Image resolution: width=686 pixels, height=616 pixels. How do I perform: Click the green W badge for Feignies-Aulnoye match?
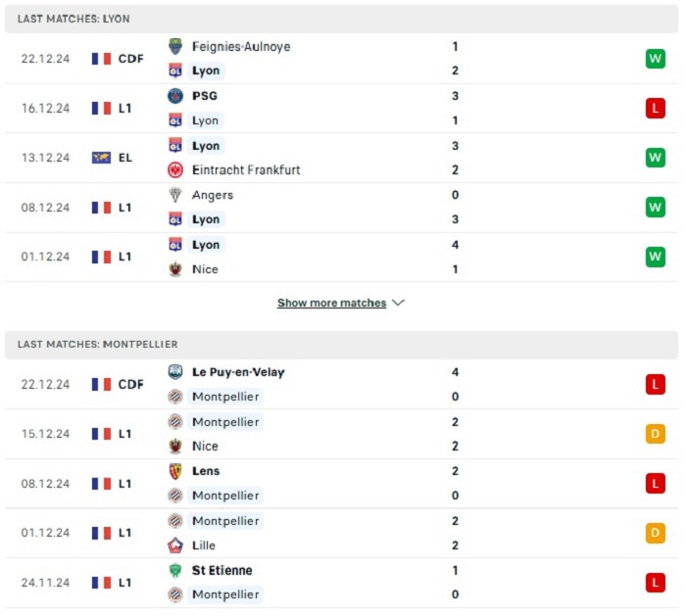[x=655, y=59]
